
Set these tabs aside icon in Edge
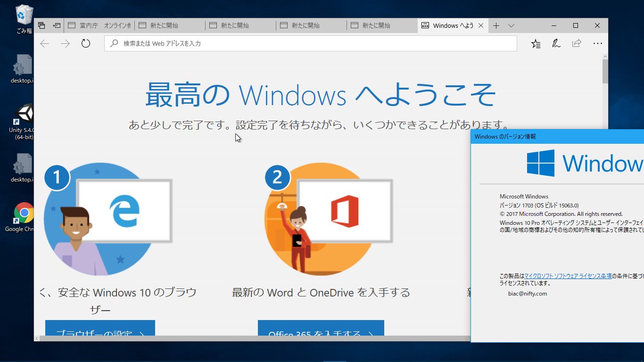coord(57,25)
